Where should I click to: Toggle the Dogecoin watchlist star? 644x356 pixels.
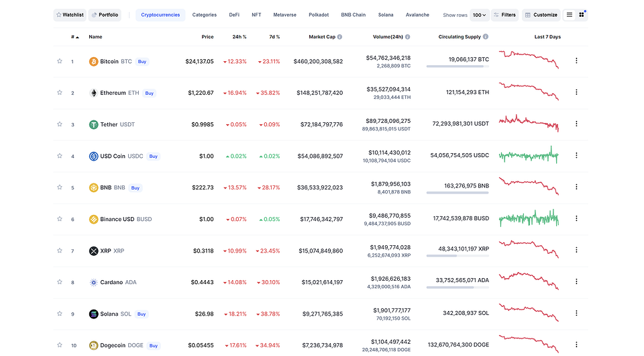pyautogui.click(x=60, y=345)
